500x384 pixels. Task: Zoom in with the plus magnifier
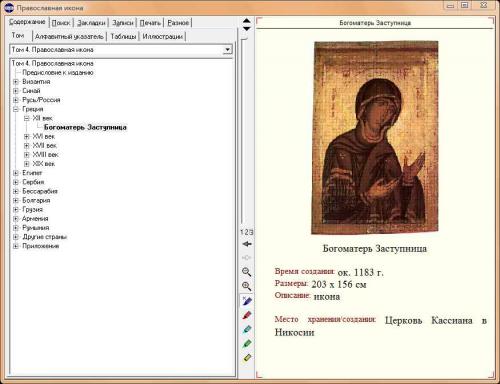247,286
